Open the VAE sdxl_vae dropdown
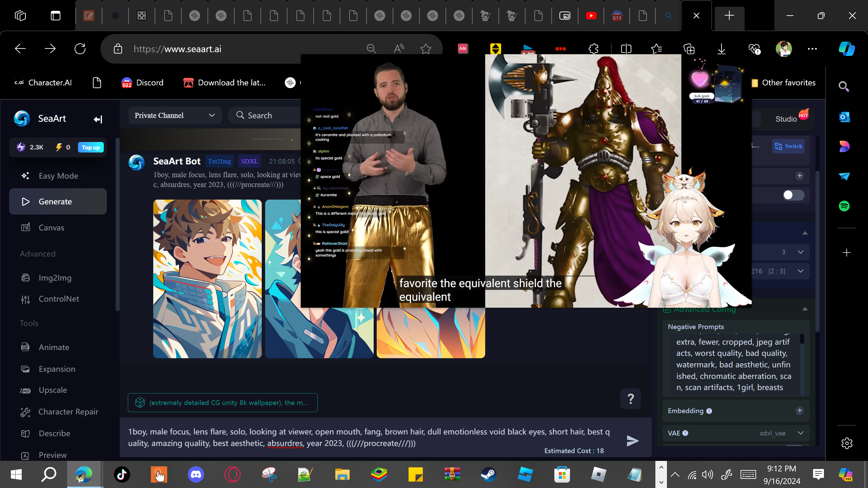The width and height of the screenshot is (868, 488). pyautogui.click(x=782, y=433)
